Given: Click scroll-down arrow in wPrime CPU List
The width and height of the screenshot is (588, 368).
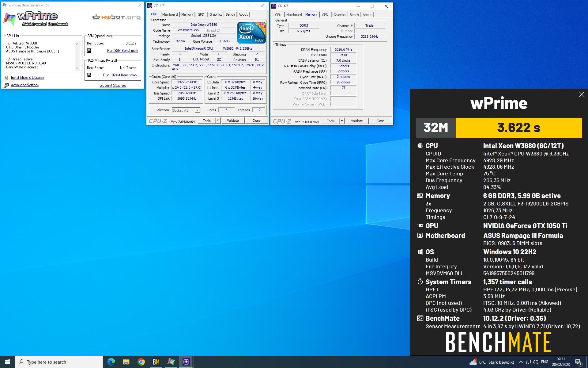Looking at the screenshot, I should tap(77, 69).
